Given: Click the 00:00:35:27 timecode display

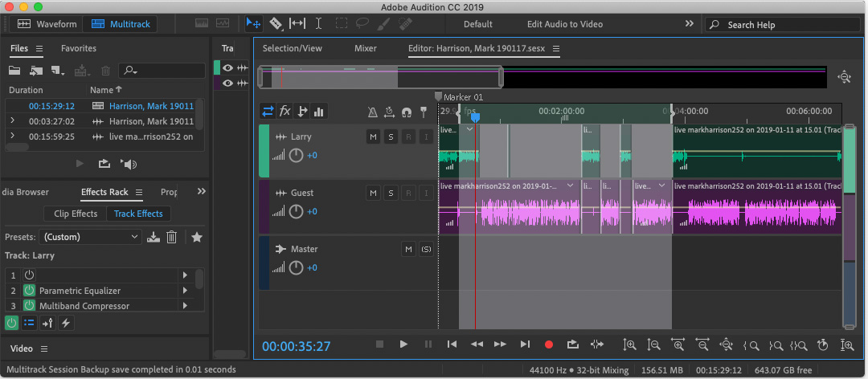Looking at the screenshot, I should 296,346.
